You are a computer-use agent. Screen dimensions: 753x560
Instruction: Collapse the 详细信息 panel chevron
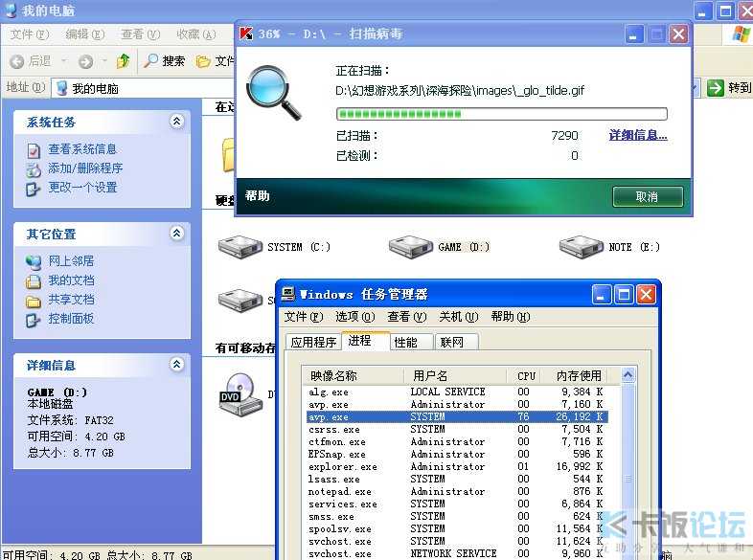pos(176,365)
